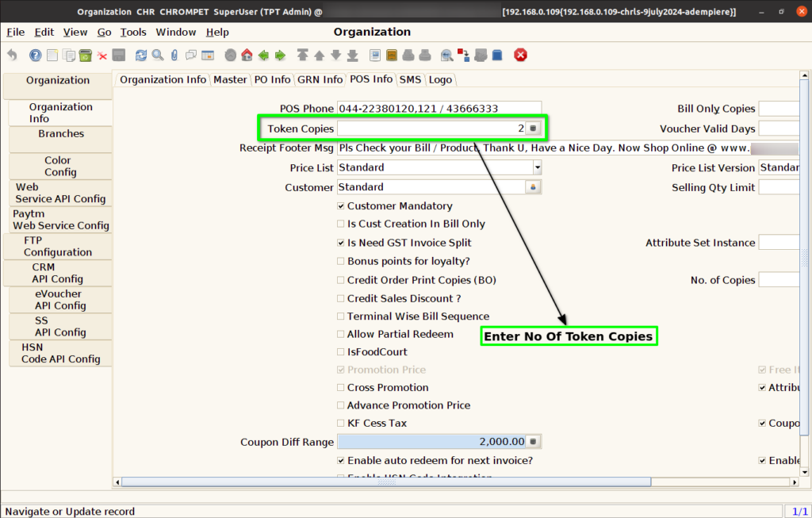Open active workflows red-blue squares icon
The image size is (812, 518).
[463, 55]
